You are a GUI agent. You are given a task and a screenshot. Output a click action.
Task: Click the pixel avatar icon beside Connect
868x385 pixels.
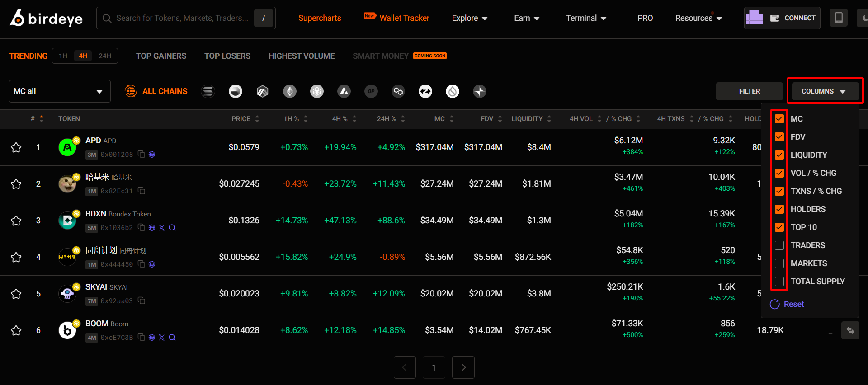754,18
